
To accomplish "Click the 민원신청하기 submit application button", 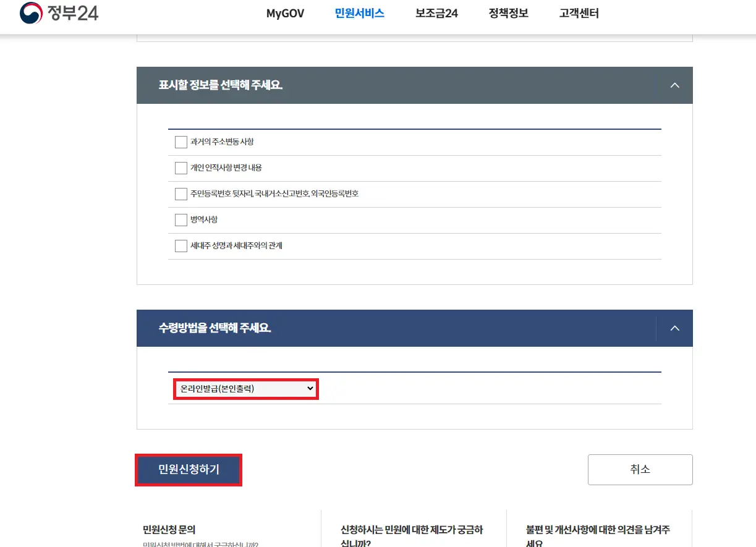I will 188,470.
